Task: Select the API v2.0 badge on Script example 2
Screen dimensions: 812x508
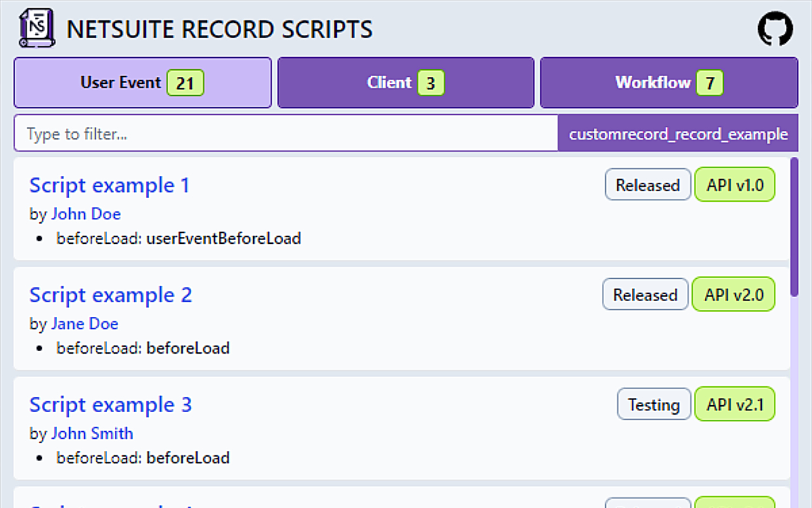Action: coord(733,294)
